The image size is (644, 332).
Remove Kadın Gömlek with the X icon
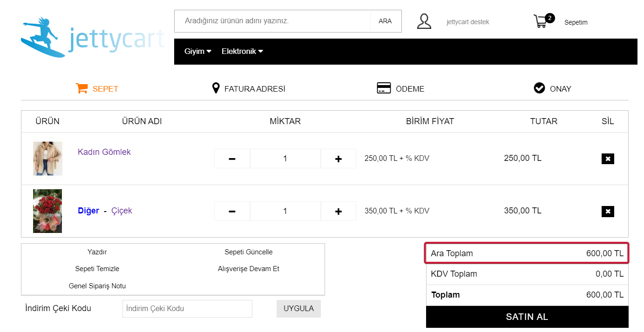tap(608, 159)
